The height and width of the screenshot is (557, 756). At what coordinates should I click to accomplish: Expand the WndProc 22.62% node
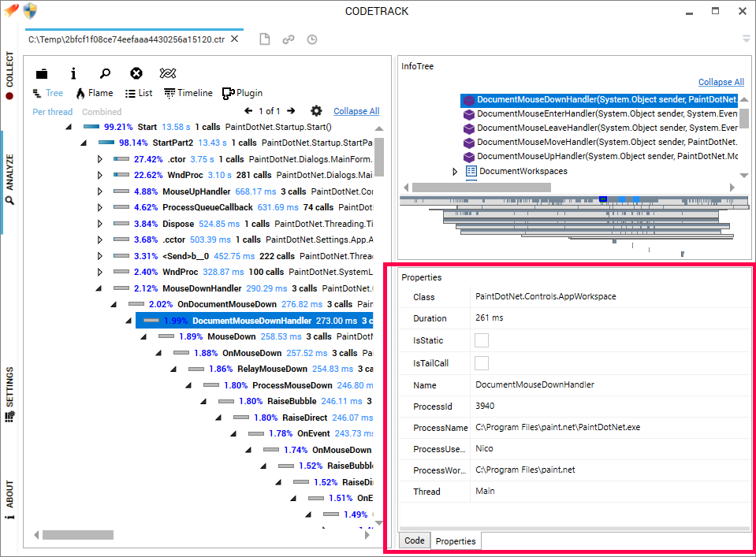99,175
